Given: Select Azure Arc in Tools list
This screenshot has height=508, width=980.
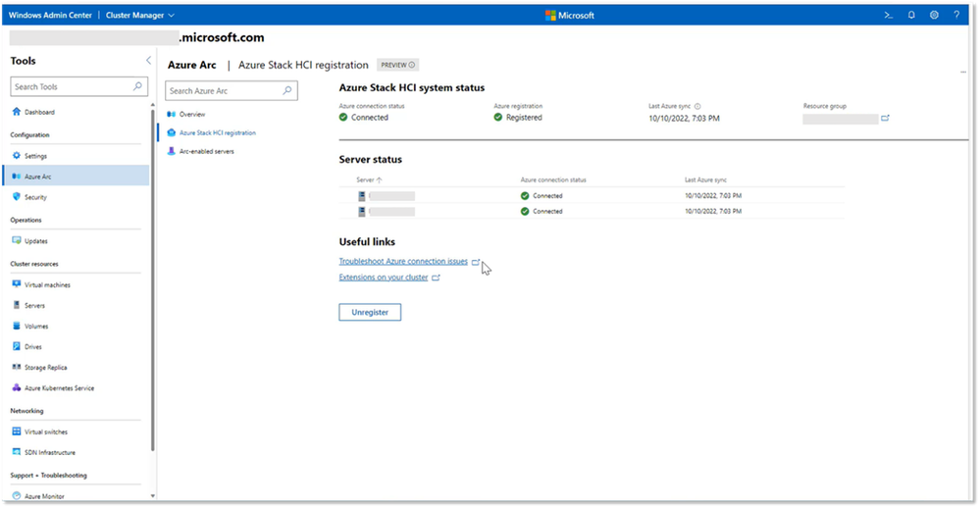Looking at the screenshot, I should [x=76, y=177].
